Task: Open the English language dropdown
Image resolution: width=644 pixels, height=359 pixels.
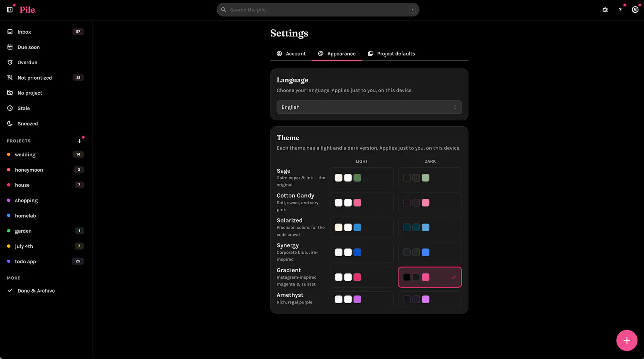Action: click(369, 107)
